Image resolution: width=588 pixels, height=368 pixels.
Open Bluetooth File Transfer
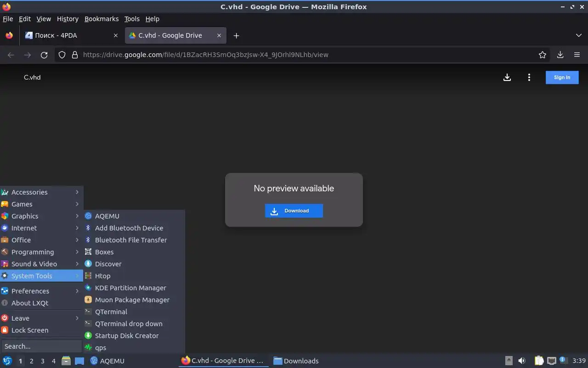pos(134,240)
